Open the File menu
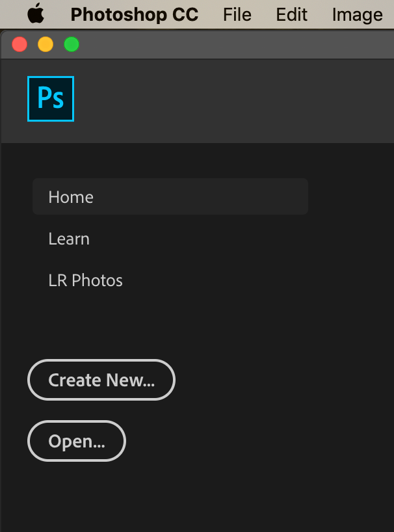 237,14
